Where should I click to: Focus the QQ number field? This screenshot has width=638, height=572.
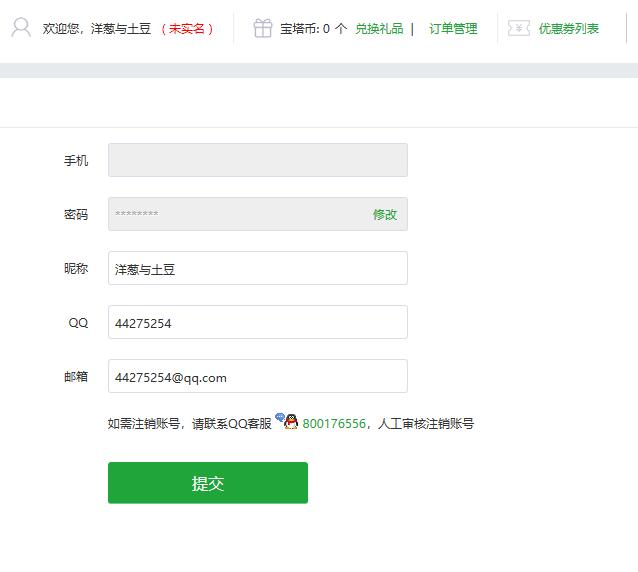(258, 322)
